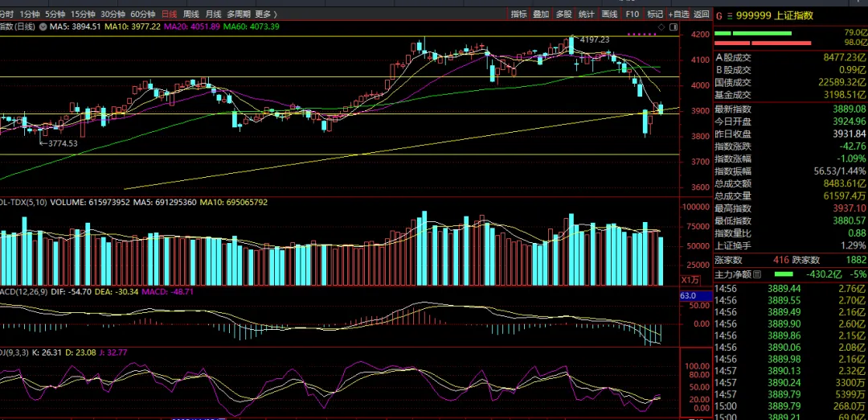Image resolution: width=868 pixels, height=420 pixels.
Task: Switch to the 60分钟 period tab
Action: [143, 14]
